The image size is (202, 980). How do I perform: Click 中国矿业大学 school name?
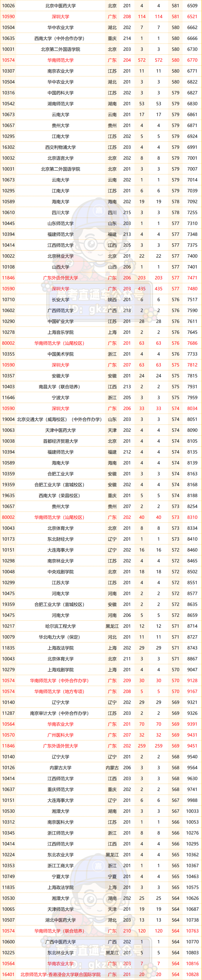click(x=60, y=321)
